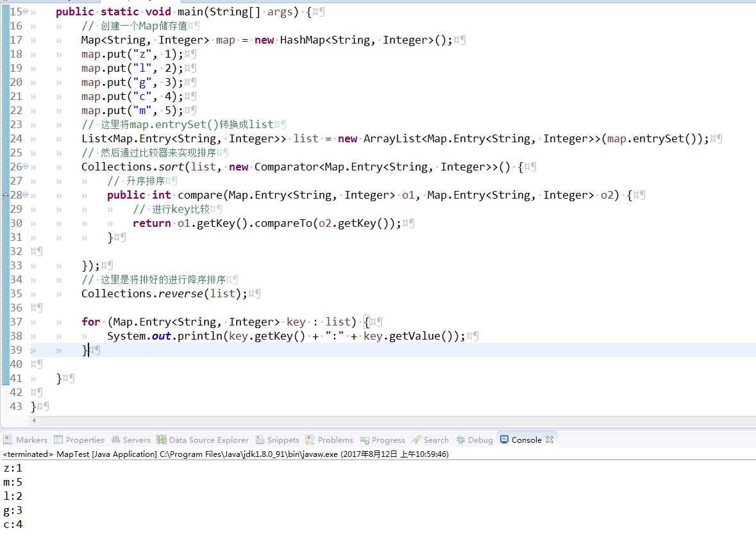Collapse the main method fold at line 15
Screen dimensions: 756x537
pyautogui.click(x=25, y=12)
